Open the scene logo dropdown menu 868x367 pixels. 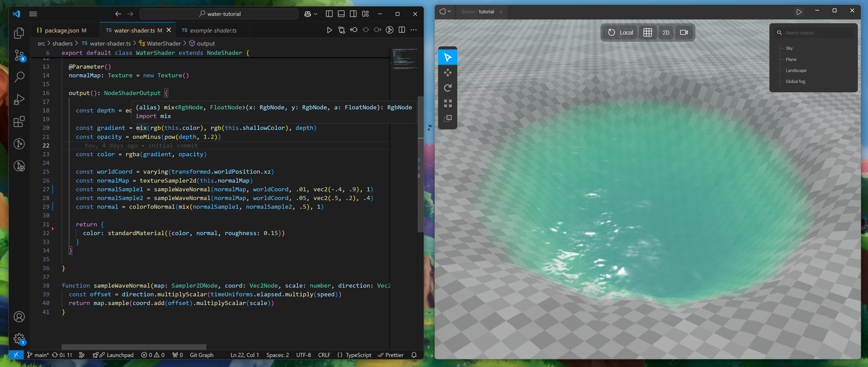click(445, 12)
